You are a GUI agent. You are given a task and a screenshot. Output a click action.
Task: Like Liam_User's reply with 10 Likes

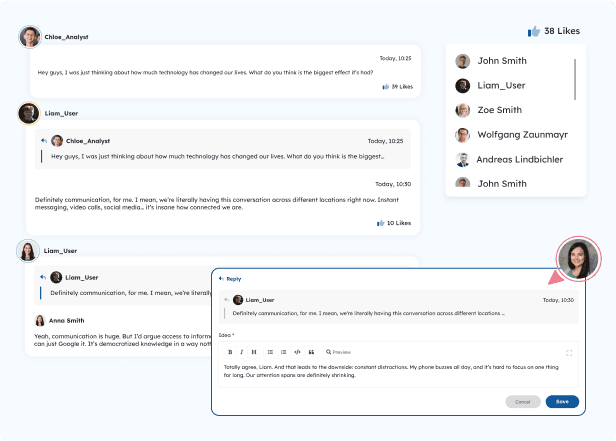(x=381, y=223)
